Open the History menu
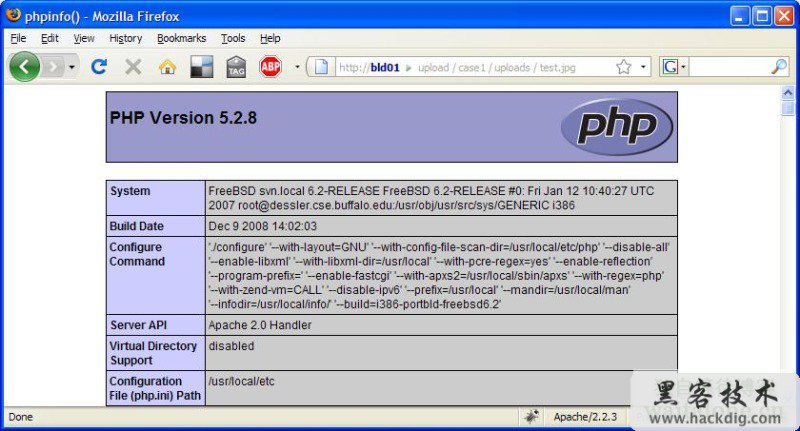The image size is (800, 431). 126,38
